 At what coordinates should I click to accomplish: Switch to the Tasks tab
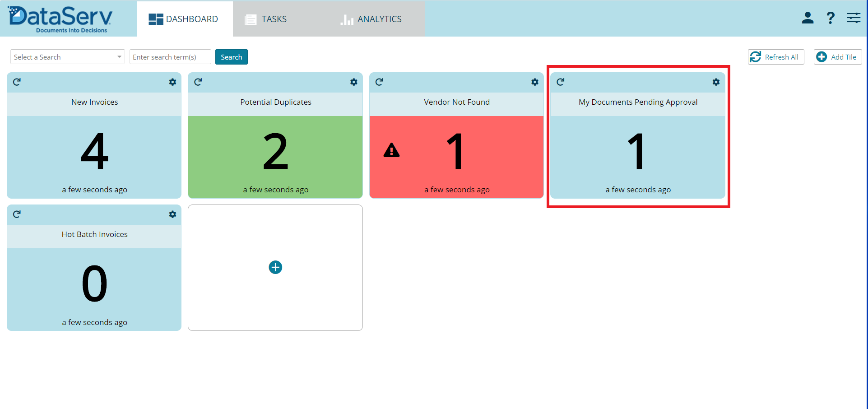[x=266, y=19]
